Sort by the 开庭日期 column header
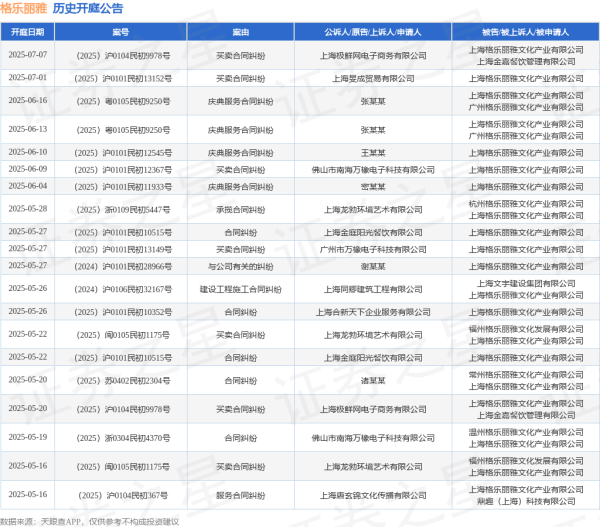The height and width of the screenshot is (527, 600). (26, 32)
